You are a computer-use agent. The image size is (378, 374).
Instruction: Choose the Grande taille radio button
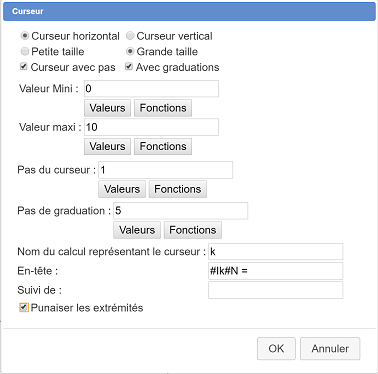[130, 51]
